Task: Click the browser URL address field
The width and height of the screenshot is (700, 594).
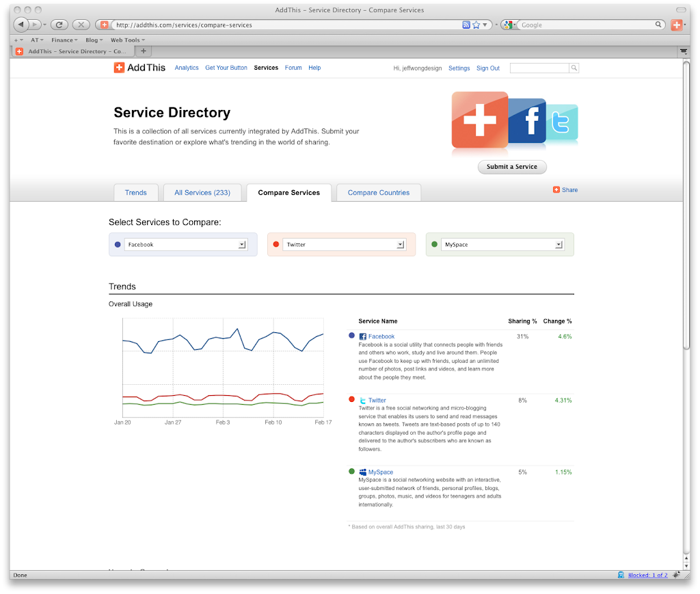Action: [x=286, y=25]
